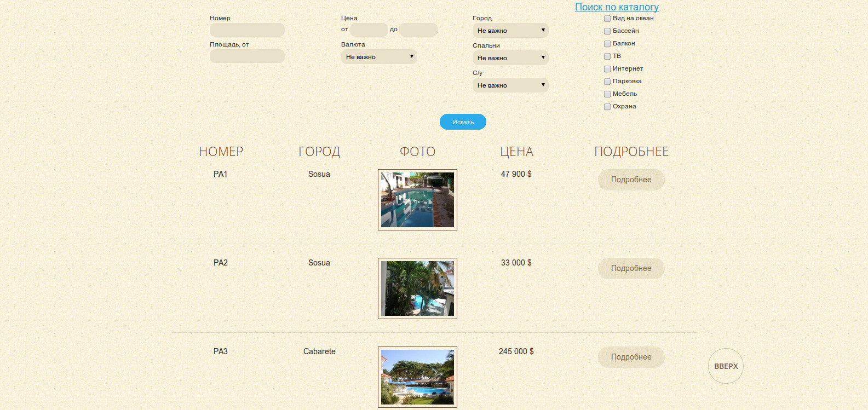Click the Искать search button
This screenshot has width=868, height=410.
463,122
